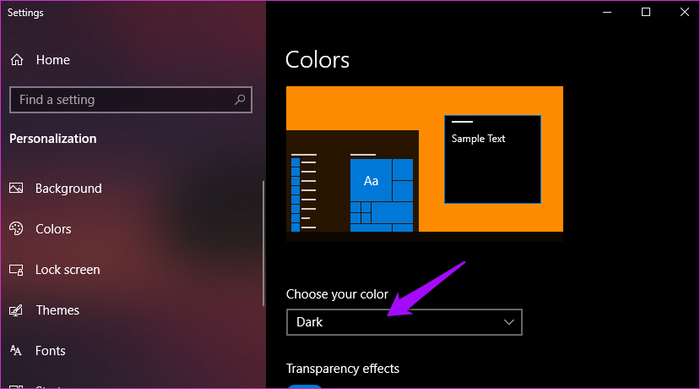The height and width of the screenshot is (389, 700).
Task: Click the sidebar vertical scrollbar
Action: pos(263,243)
